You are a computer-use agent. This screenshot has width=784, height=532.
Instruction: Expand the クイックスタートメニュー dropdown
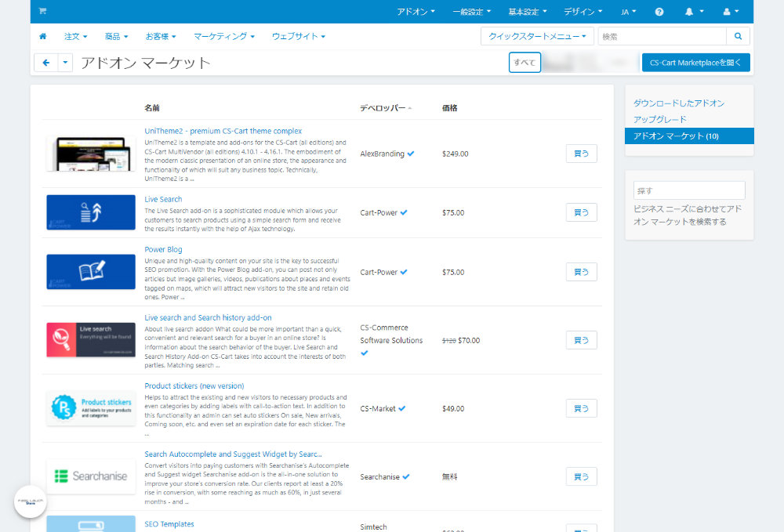[x=537, y=36]
